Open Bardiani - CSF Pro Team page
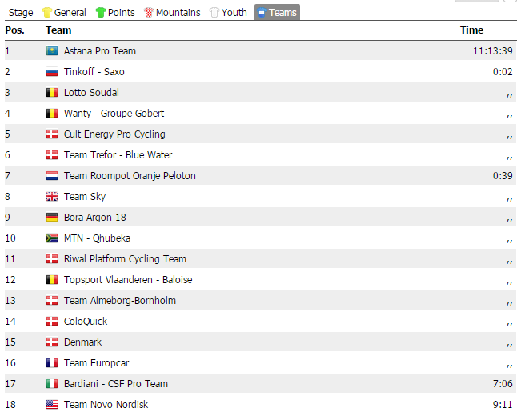Viewport: 525px width, 420px height. coord(116,383)
